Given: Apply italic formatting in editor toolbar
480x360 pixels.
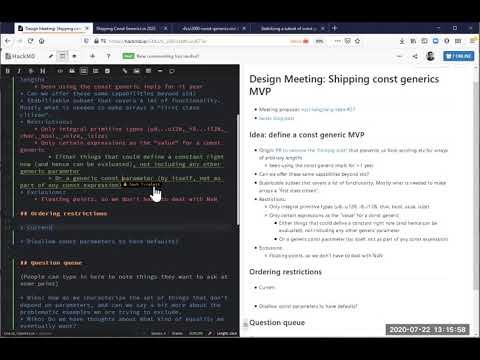Looking at the screenshot, I should coord(19,71).
